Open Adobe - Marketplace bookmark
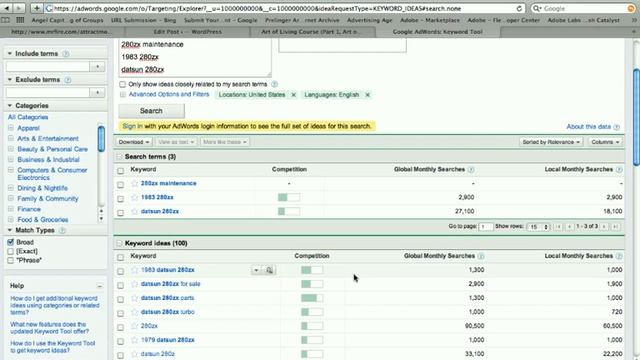This screenshot has height=360, width=640. point(430,20)
